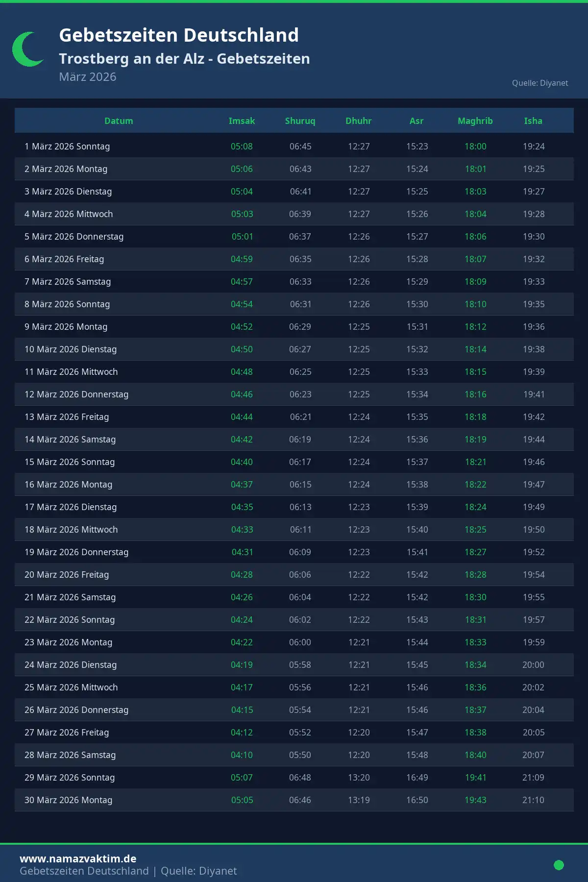
Task: Select the Datum column header
Action: pos(119,121)
